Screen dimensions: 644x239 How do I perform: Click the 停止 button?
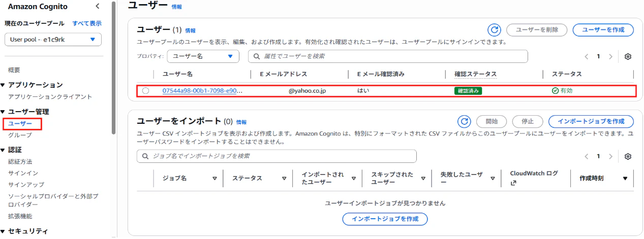coord(528,121)
